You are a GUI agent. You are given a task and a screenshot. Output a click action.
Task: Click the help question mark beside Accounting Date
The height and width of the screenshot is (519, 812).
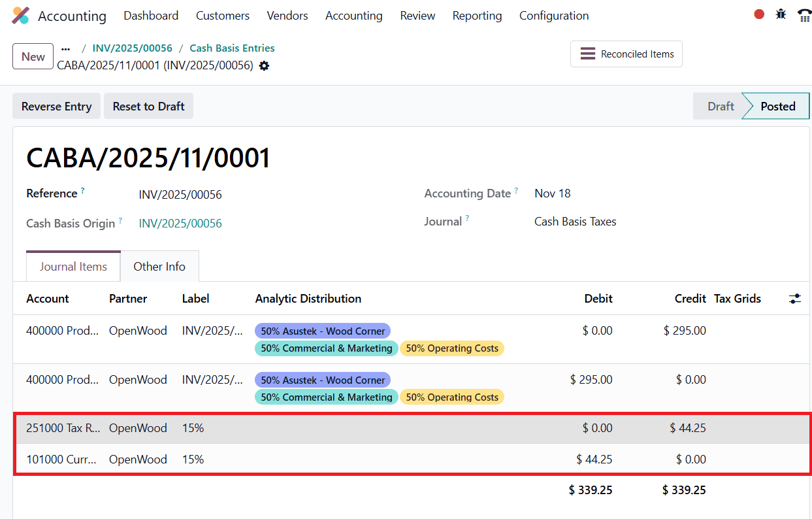click(517, 190)
